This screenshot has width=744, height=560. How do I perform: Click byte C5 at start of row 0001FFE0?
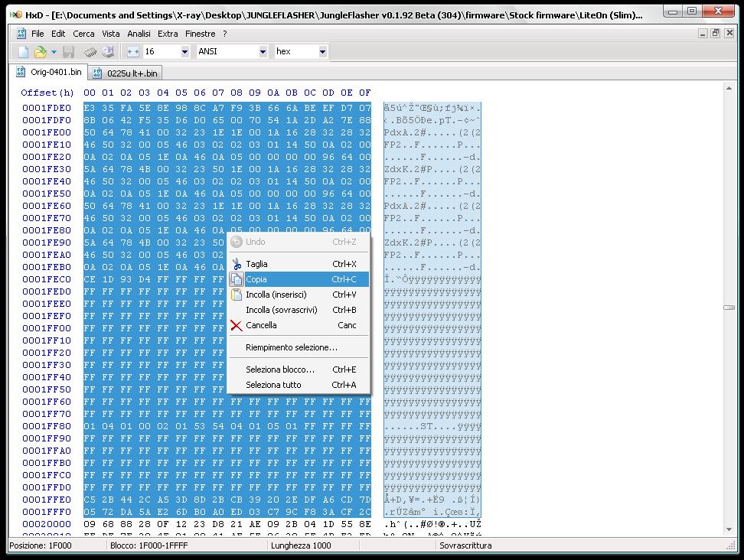90,500
